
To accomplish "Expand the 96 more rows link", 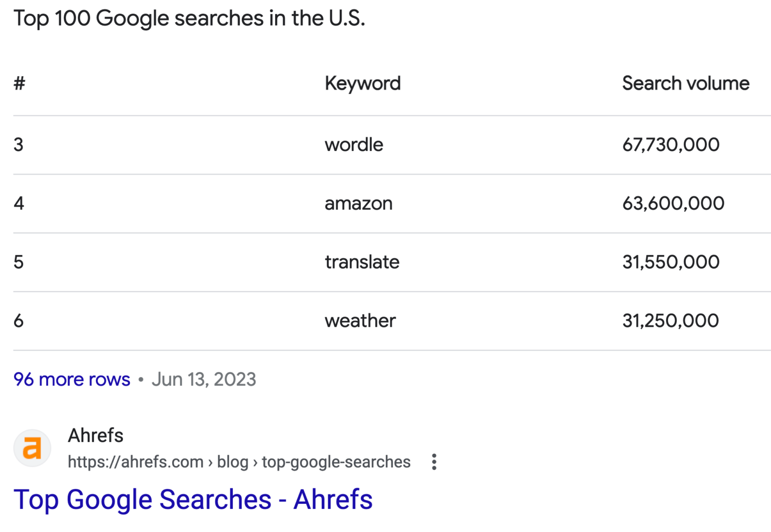I will [x=71, y=379].
